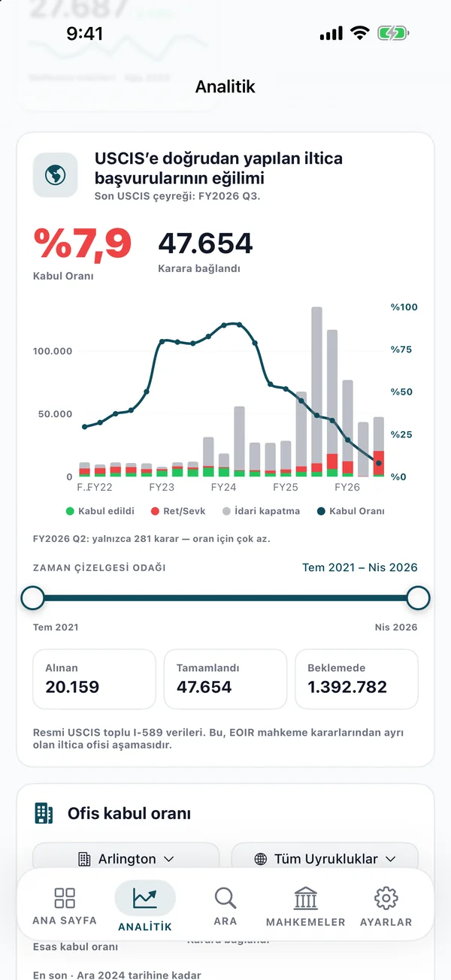
Task: Switch to the ANA SAYFA tab label
Action: pyautogui.click(x=65, y=921)
